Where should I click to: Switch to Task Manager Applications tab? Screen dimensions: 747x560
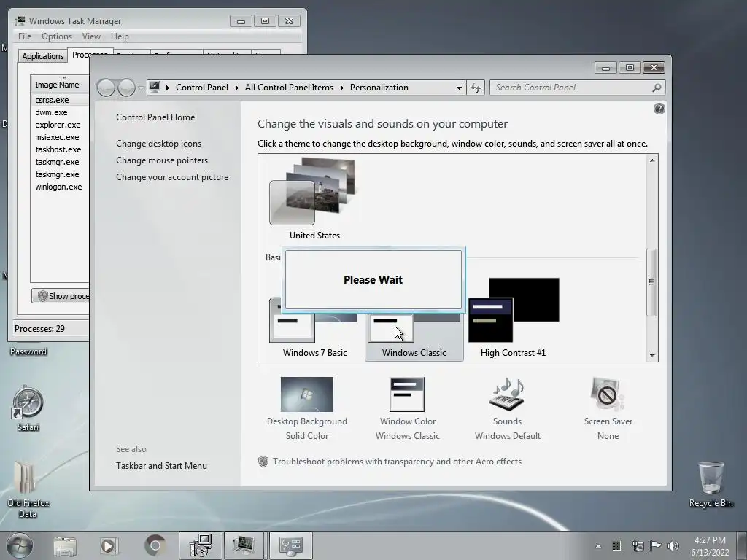point(43,56)
